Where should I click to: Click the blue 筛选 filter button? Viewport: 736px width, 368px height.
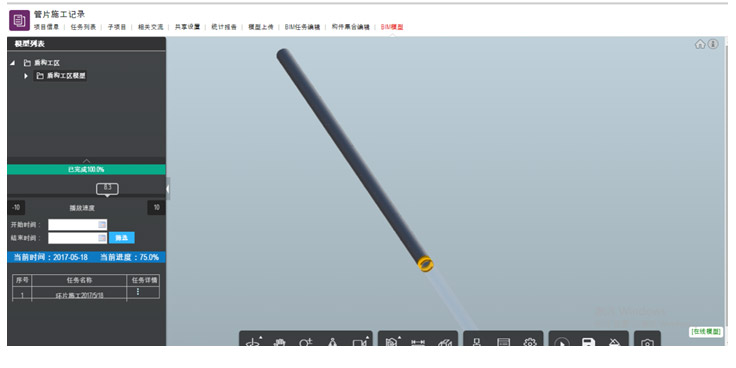[122, 238]
